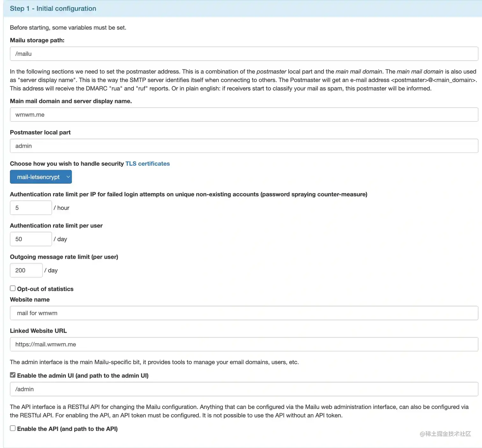Viewport: 482px width, 448px height.
Task: Click the per-user authentication limit field showing 50
Action: point(31,239)
